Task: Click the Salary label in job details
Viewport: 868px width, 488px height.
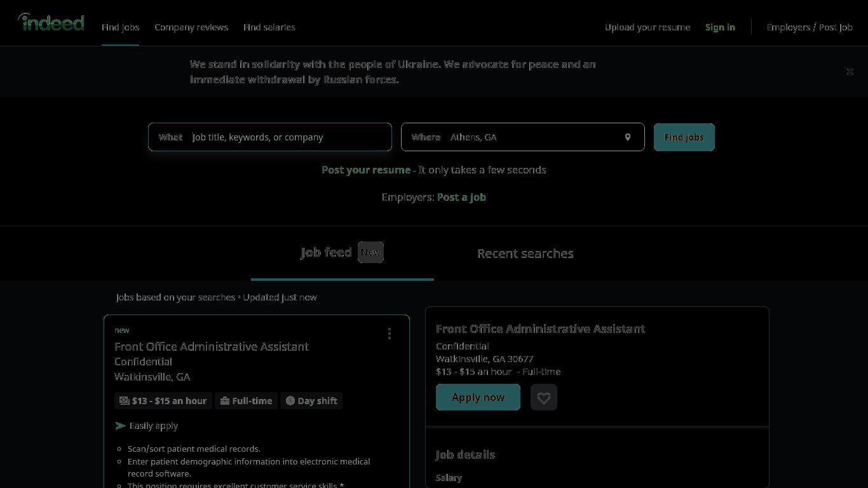Action: [x=449, y=478]
